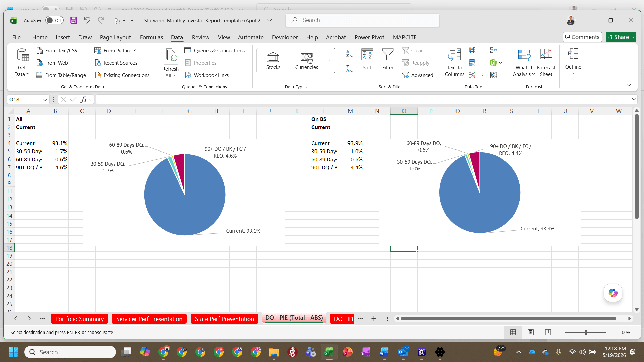Switch to Normal view
644x362 pixels.
click(x=513, y=332)
